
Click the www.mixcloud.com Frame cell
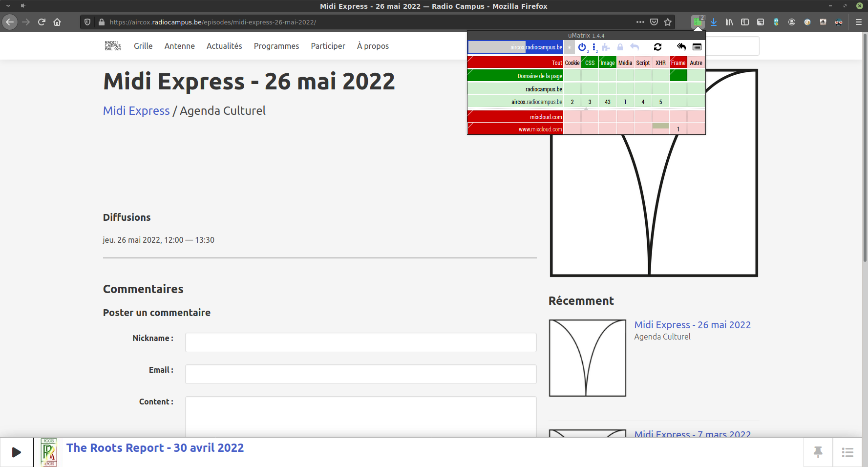[x=678, y=129]
